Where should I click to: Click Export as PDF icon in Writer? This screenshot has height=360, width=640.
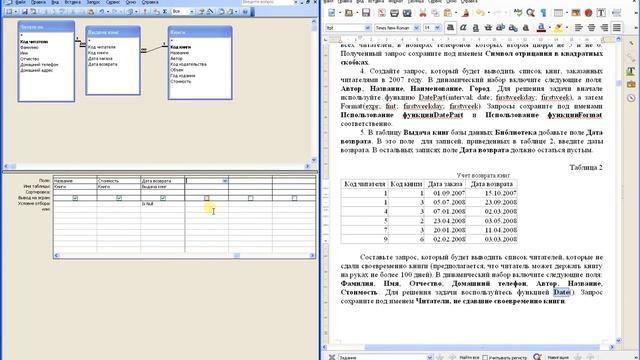[382, 13]
